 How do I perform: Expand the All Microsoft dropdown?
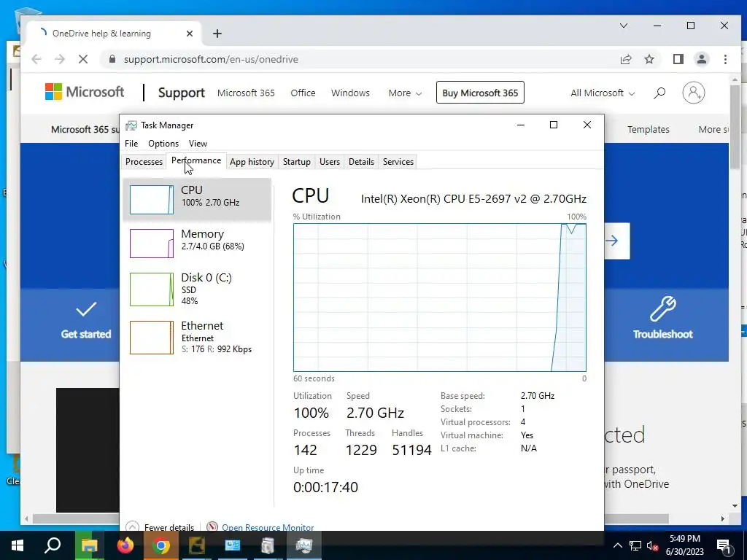point(603,93)
